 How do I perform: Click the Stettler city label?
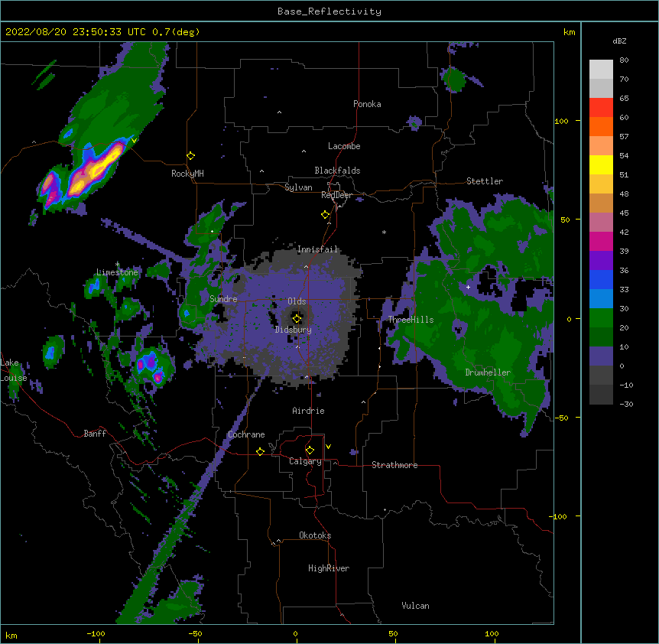(485, 181)
